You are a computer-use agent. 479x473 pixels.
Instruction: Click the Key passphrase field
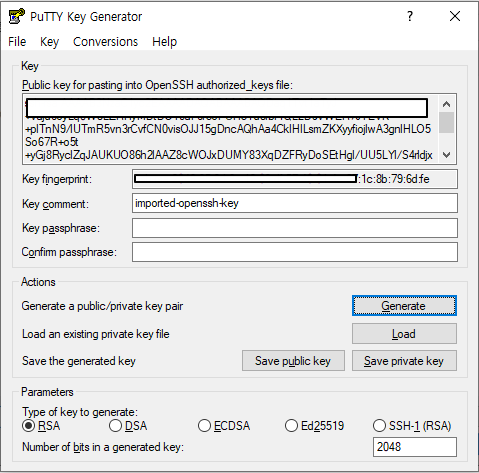click(295, 228)
